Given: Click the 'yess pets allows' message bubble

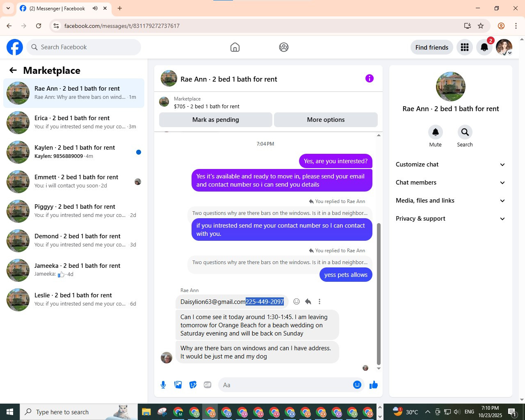Looking at the screenshot, I should (x=346, y=275).
